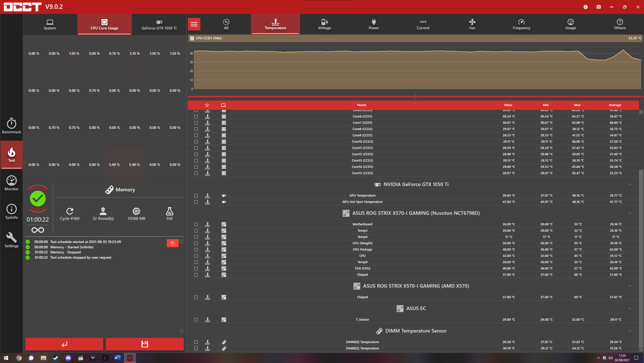
Task: Click the red hamburger menu button
Action: [x=194, y=24]
